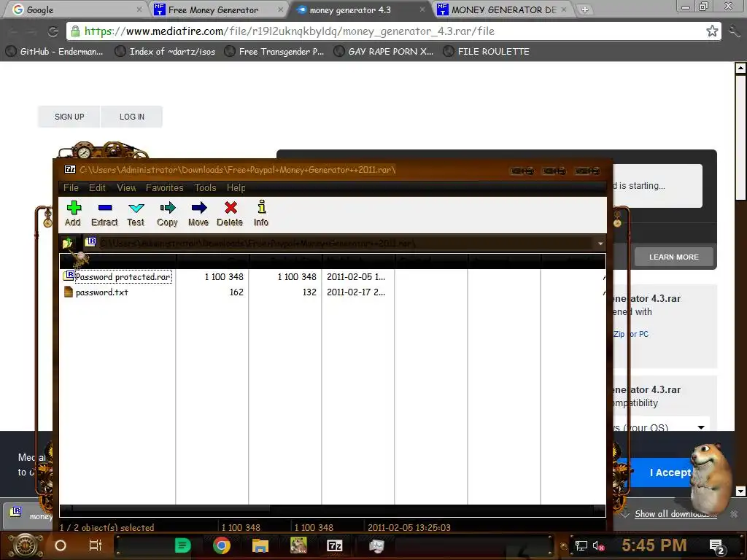Open the Favorites menu in 7-Zip
Screen dimensions: 747x560
tap(164, 187)
